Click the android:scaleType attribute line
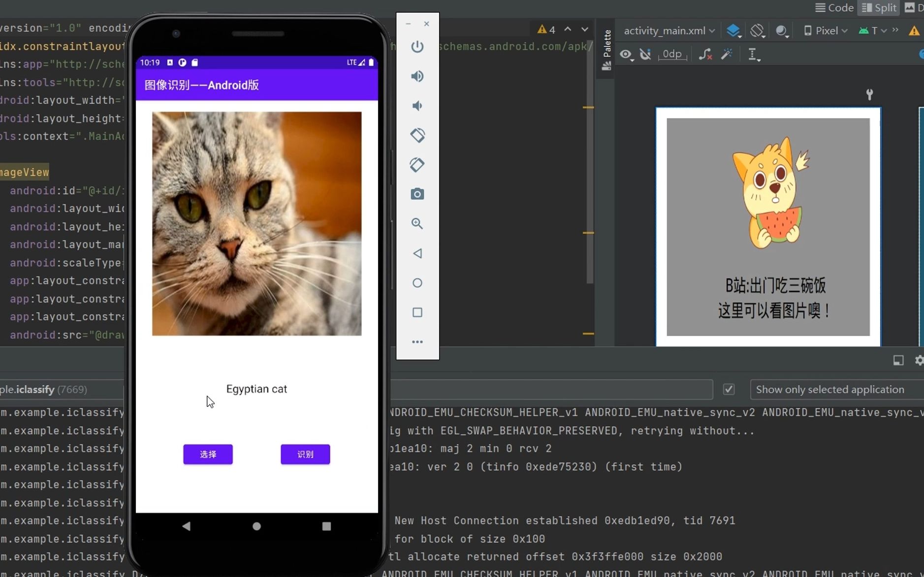The height and width of the screenshot is (577, 924). [66, 263]
